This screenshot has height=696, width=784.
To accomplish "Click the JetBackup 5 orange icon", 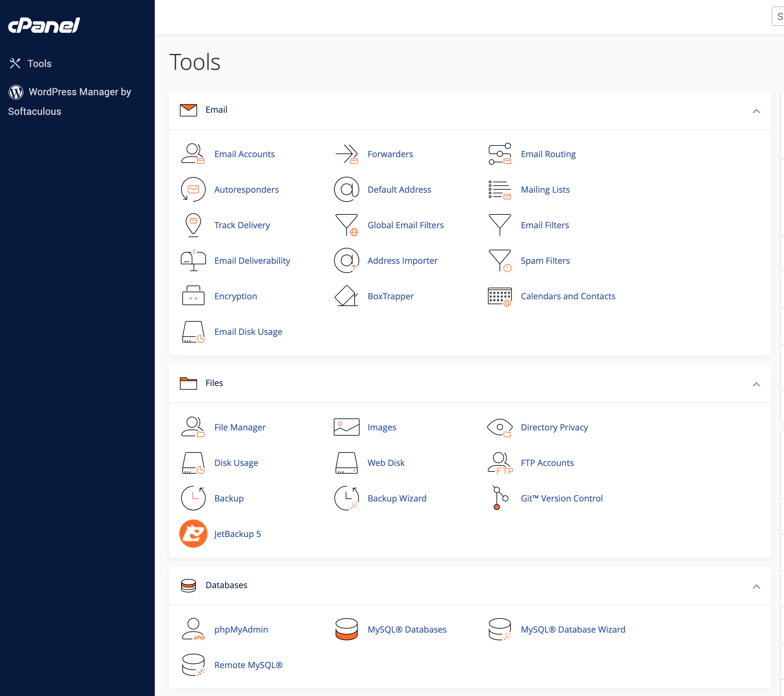I will (x=193, y=534).
